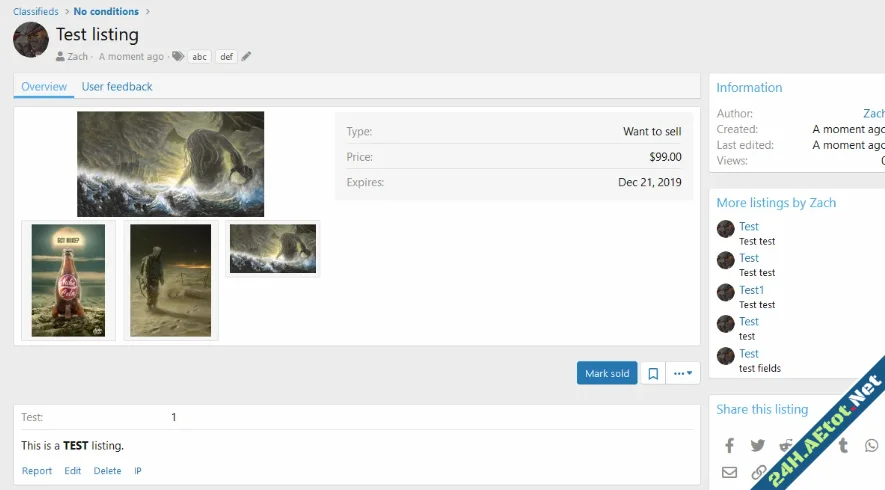Viewport: 885px width, 490px height.
Task: Click the email share envelope icon
Action: (730, 472)
